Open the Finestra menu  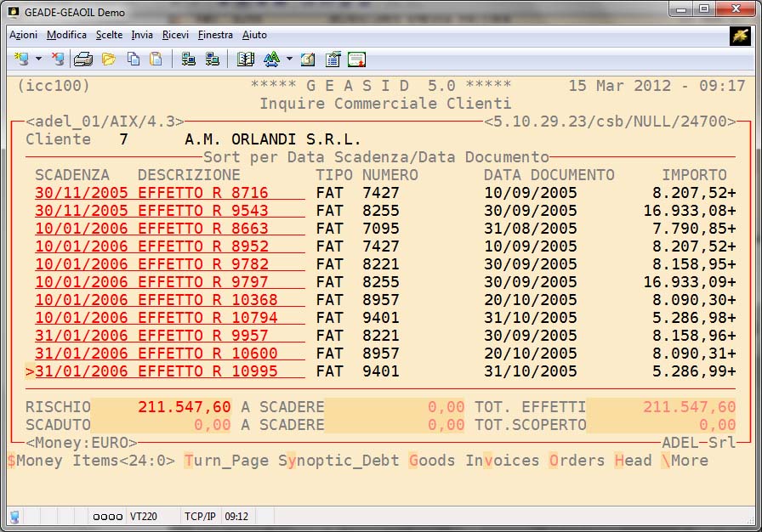pos(215,35)
